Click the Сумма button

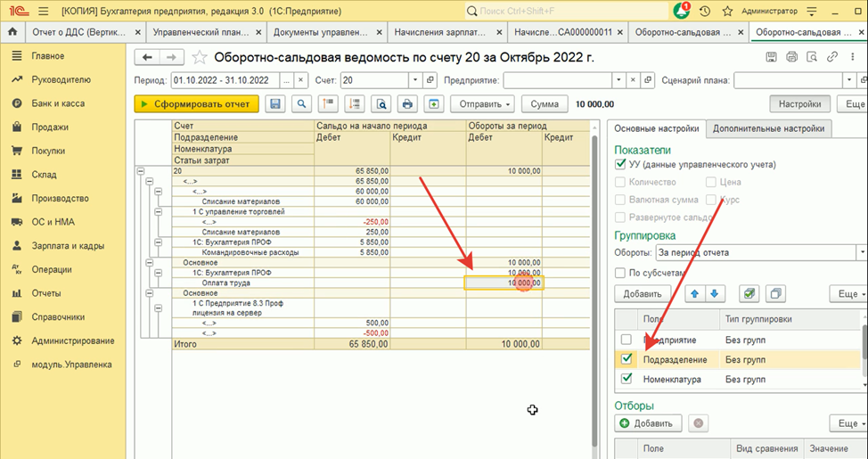[x=545, y=104]
